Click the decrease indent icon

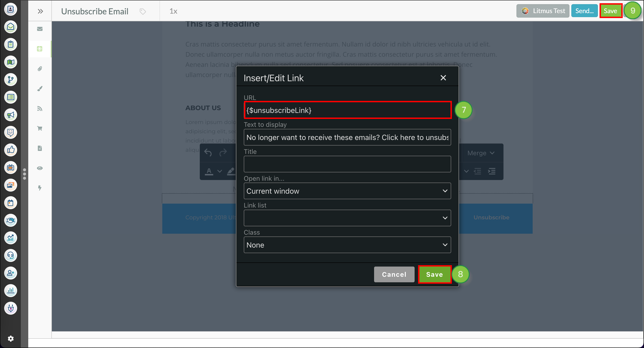pyautogui.click(x=478, y=171)
